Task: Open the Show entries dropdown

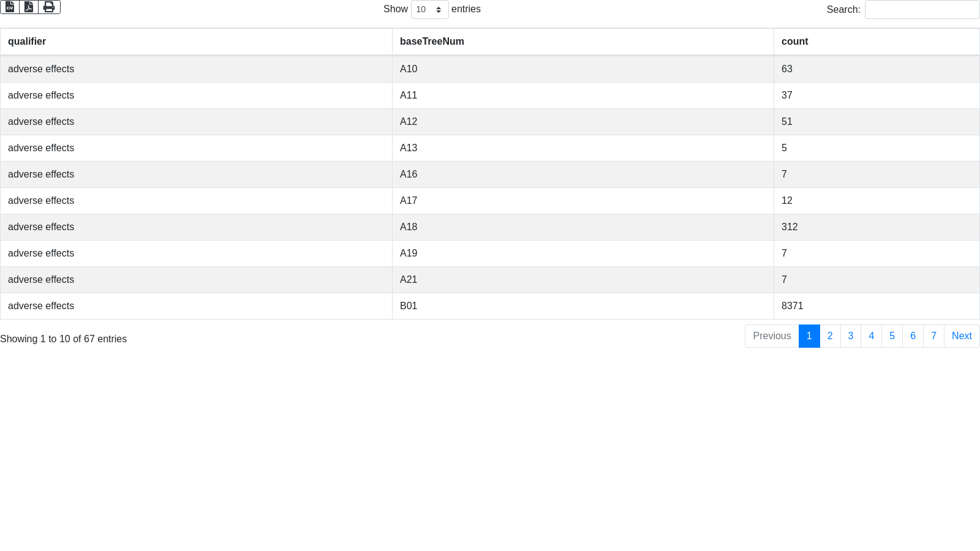Action: coord(429,10)
